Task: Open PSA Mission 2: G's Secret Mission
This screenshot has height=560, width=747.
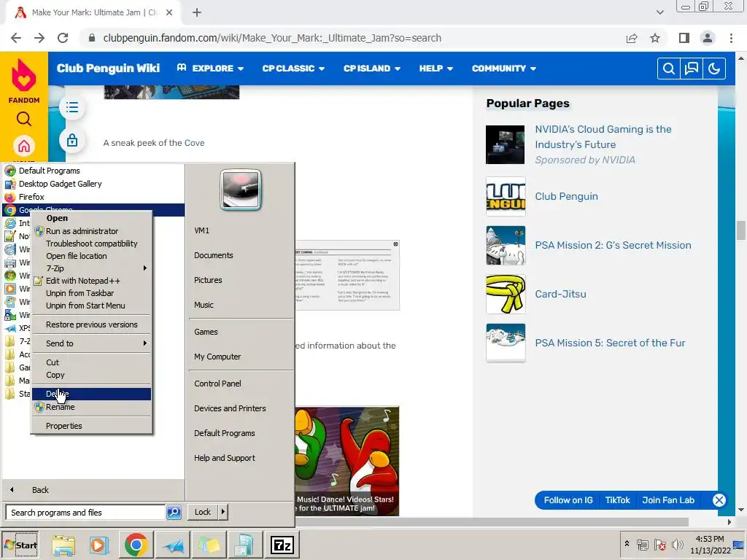Action: point(613,245)
